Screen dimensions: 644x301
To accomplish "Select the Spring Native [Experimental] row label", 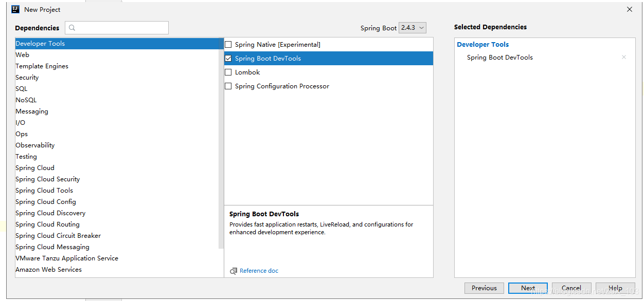I will pyautogui.click(x=278, y=45).
